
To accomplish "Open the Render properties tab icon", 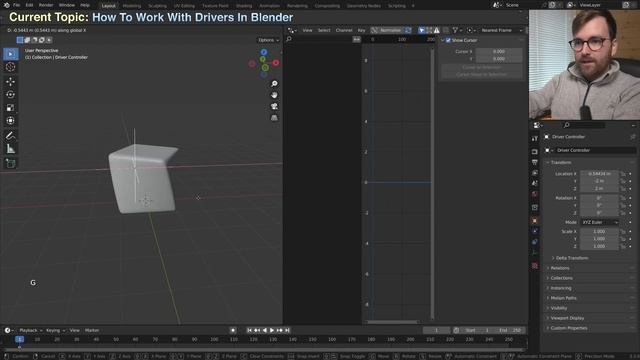I will [x=535, y=152].
